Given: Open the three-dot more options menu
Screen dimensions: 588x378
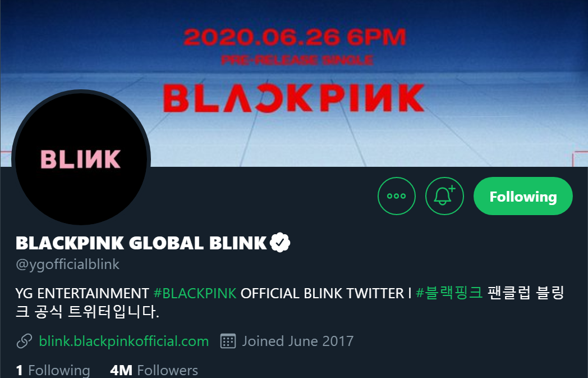Looking at the screenshot, I should click(396, 196).
